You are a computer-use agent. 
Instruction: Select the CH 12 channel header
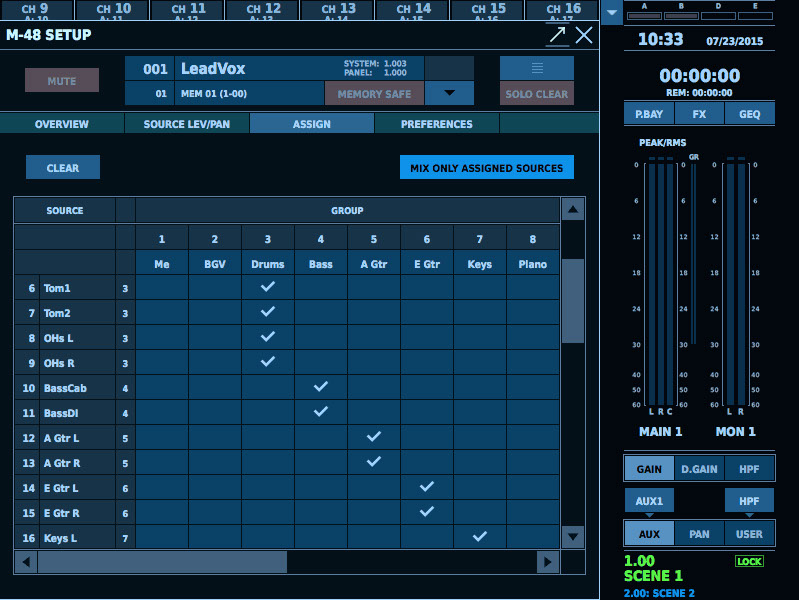(x=262, y=10)
